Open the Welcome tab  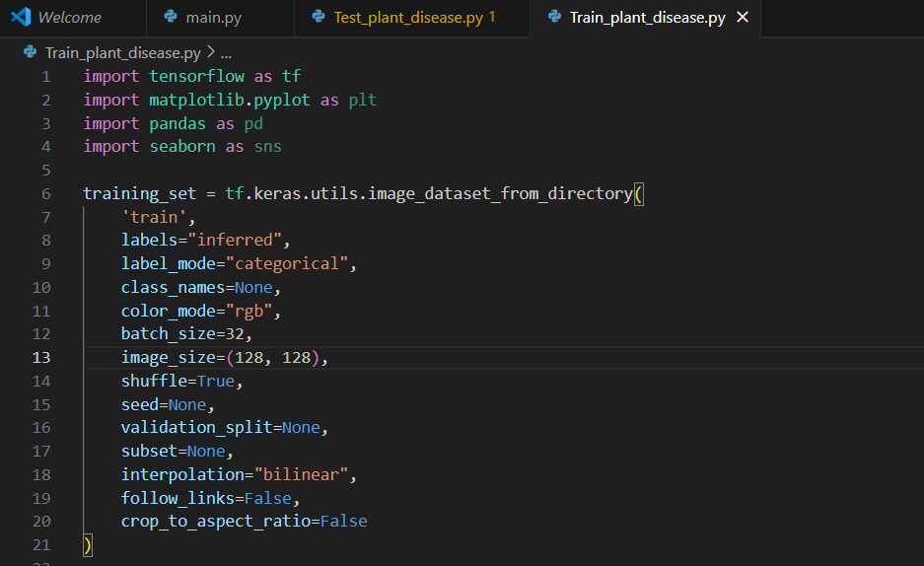point(69,18)
